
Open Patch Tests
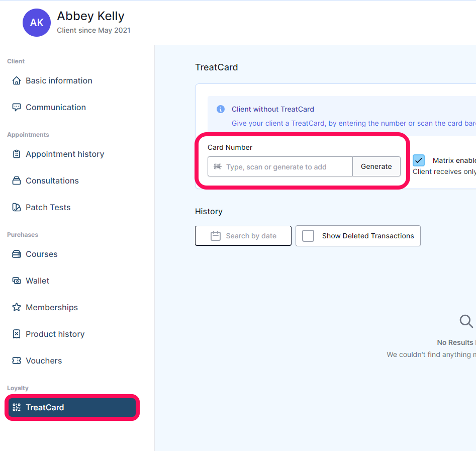[x=72, y=208]
